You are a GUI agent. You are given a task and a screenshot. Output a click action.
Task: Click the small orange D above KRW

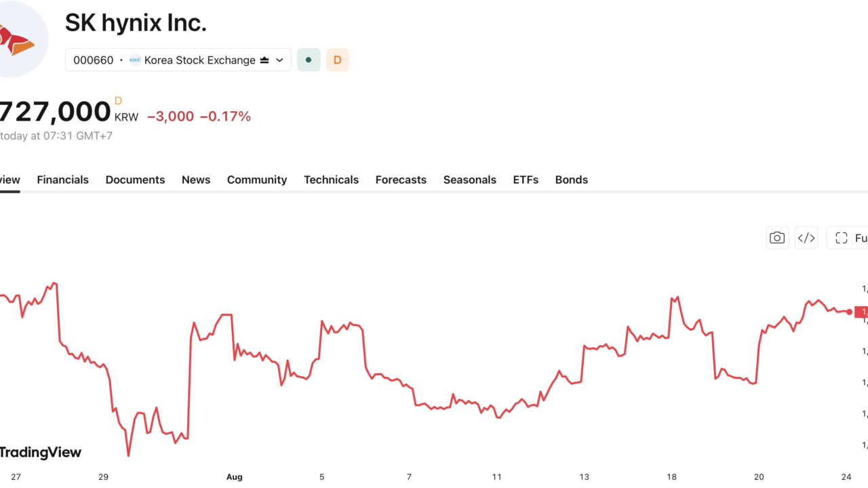coord(118,101)
